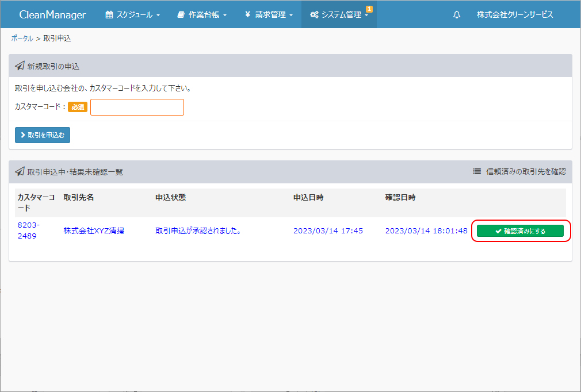581x392 pixels.
Task: Click the 株式会社XYZ清掃 partner name
Action: pyautogui.click(x=94, y=231)
